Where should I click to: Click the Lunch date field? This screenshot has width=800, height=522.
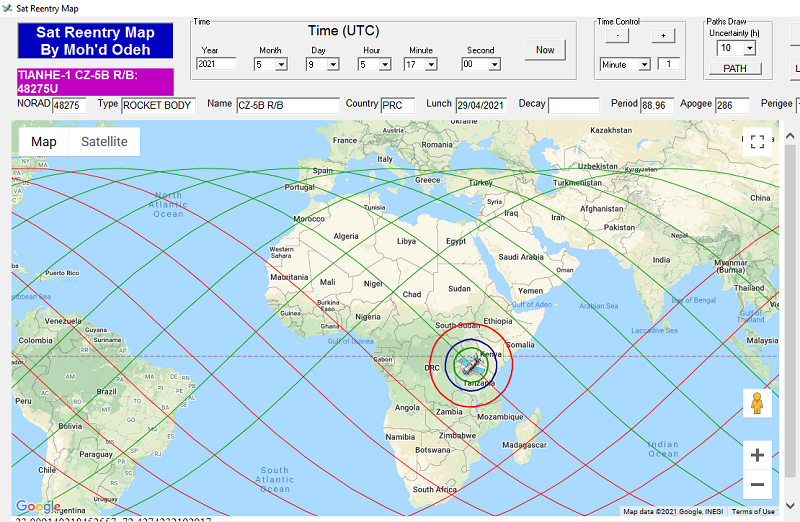pos(481,106)
